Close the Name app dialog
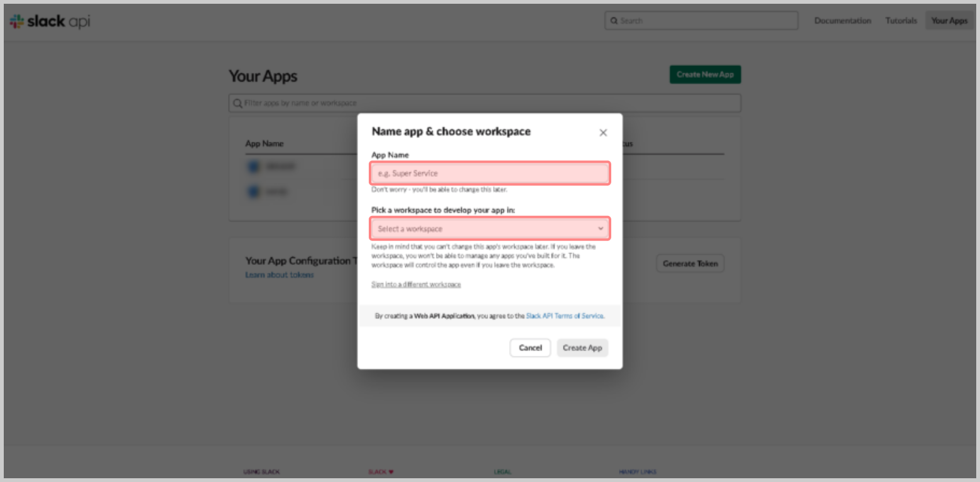 coord(603,132)
